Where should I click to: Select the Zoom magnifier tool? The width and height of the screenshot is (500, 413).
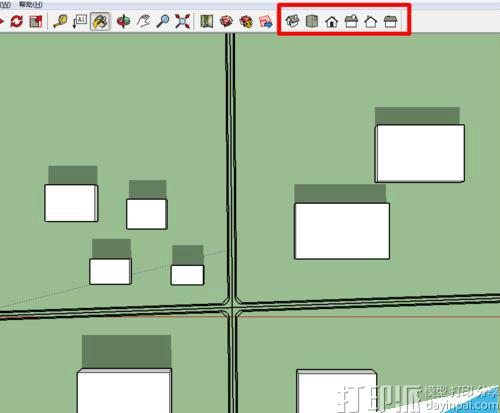(x=163, y=21)
